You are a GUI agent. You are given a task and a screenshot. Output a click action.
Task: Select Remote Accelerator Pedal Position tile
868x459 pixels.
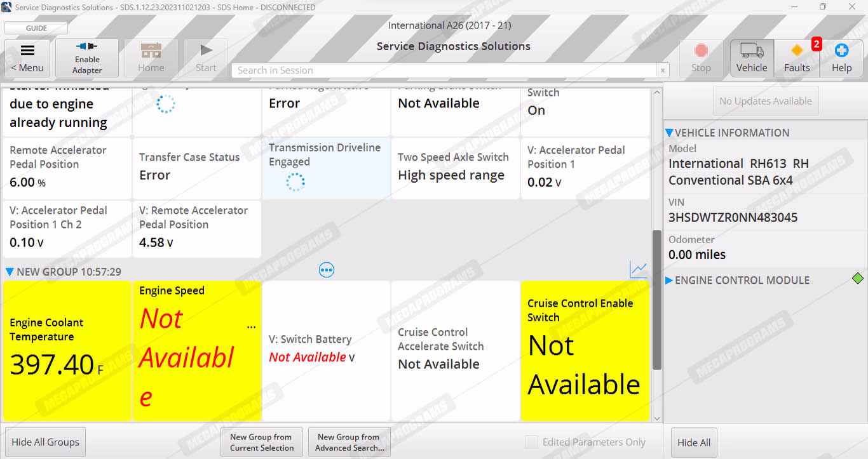pos(67,168)
